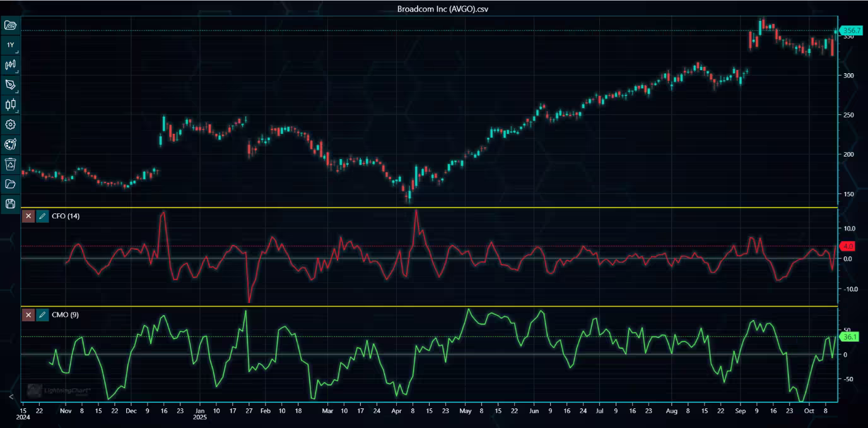Click the 2024 year label on date axis
Image resolution: width=868 pixels, height=428 pixels.
23,417
